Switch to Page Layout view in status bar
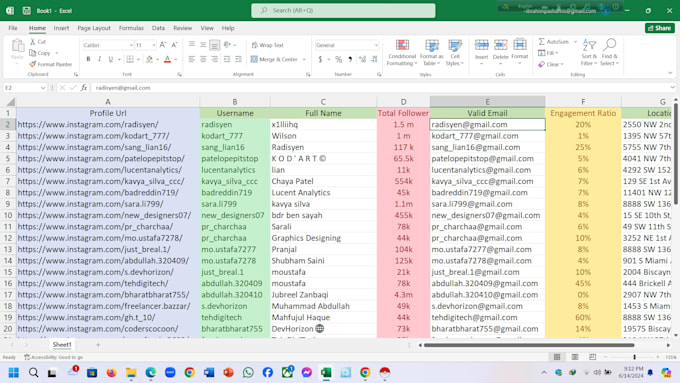The width and height of the screenshot is (680, 383). 575,357
